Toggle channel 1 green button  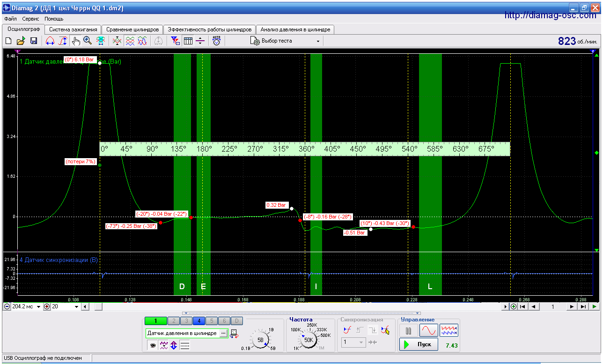(x=156, y=321)
